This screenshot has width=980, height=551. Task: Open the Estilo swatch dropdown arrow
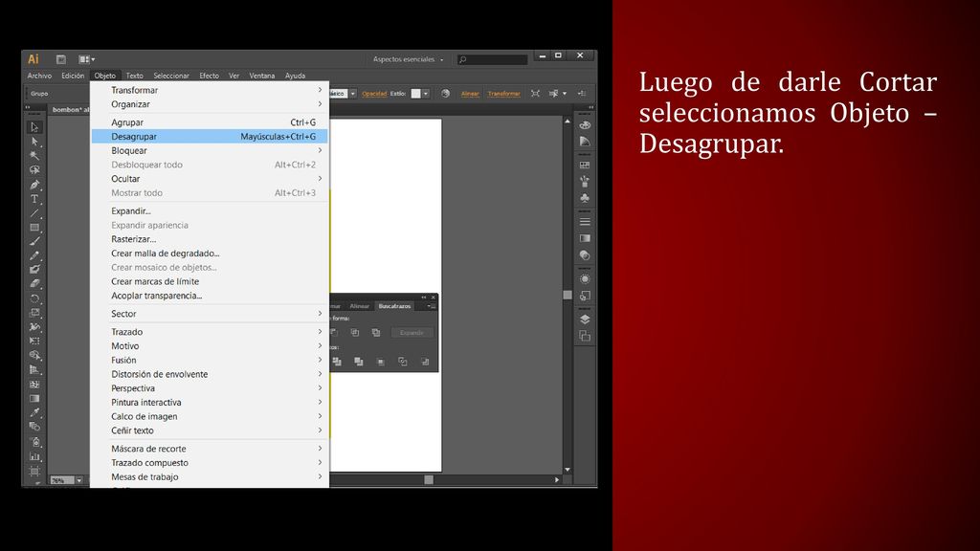click(x=426, y=94)
